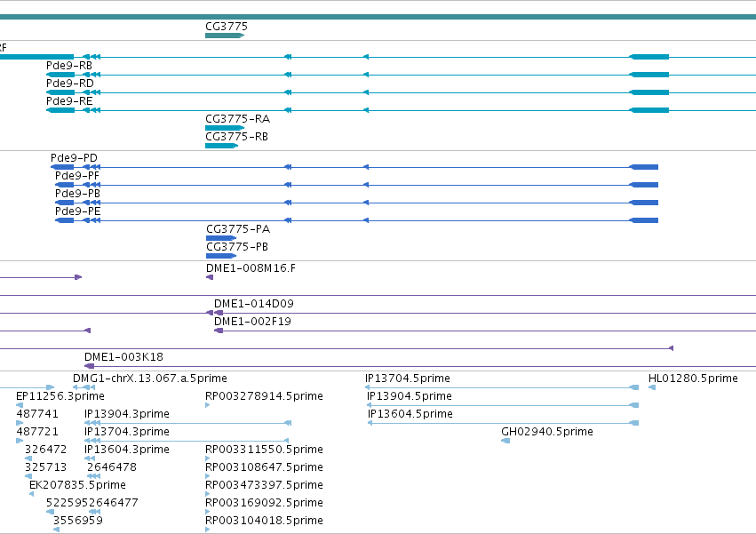Click the IP13704.3prime EST label
Image resolution: width=756 pixels, height=534 pixels.
click(127, 432)
